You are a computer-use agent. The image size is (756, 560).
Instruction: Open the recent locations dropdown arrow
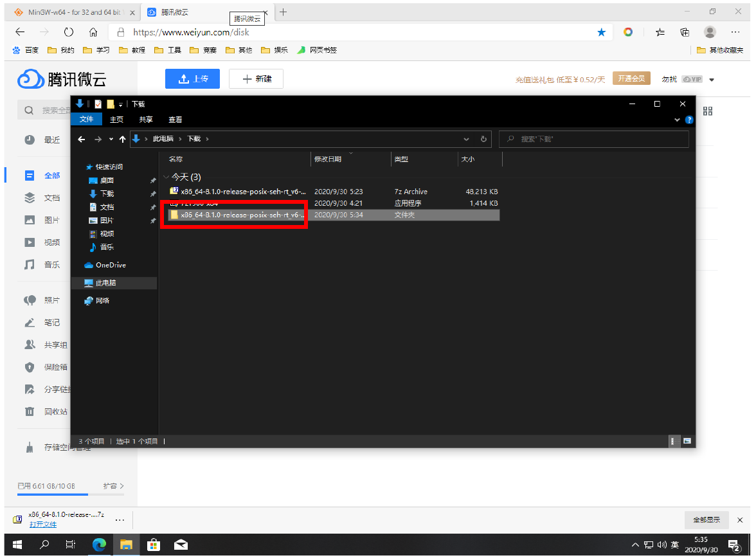[x=111, y=139]
